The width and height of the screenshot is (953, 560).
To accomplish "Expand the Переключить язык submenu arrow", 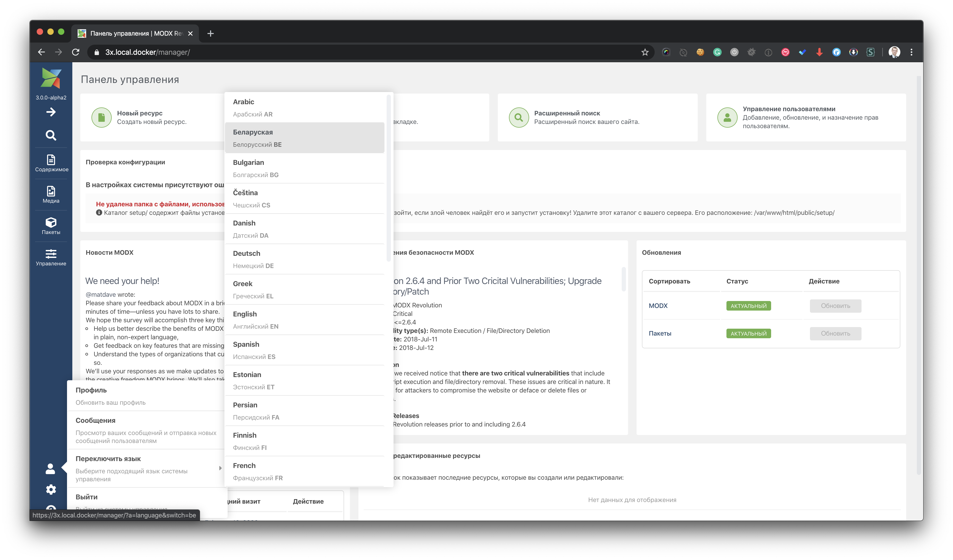I will click(x=220, y=468).
